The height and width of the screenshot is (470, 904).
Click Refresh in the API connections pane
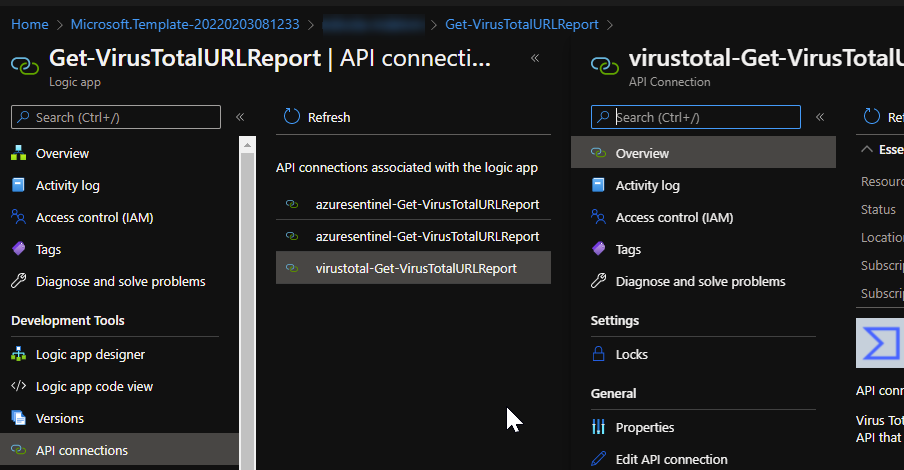317,117
